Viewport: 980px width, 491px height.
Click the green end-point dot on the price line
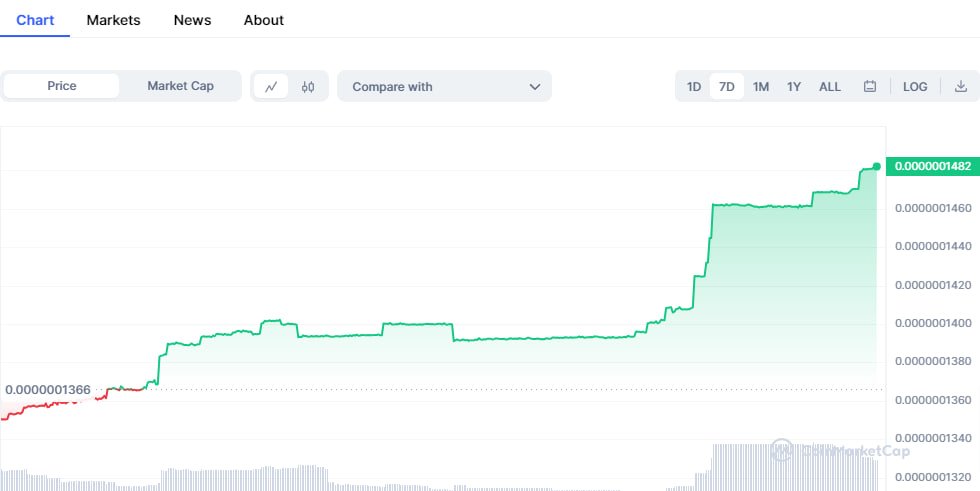pos(877,166)
